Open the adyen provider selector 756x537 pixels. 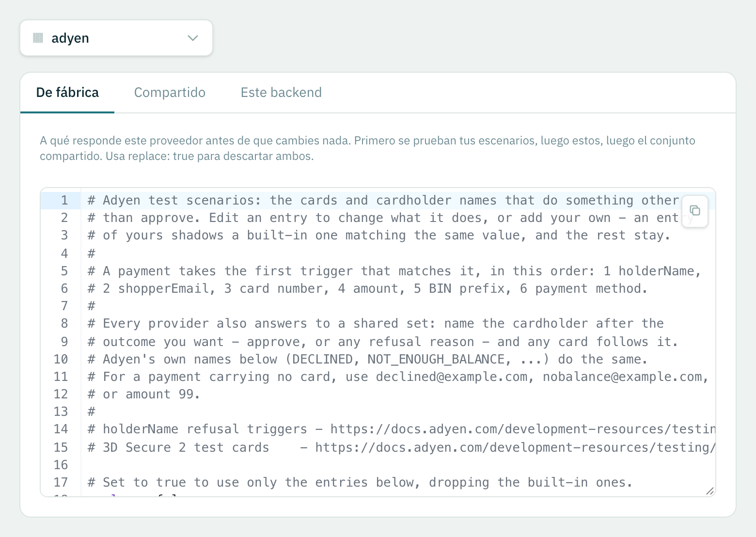(x=116, y=38)
